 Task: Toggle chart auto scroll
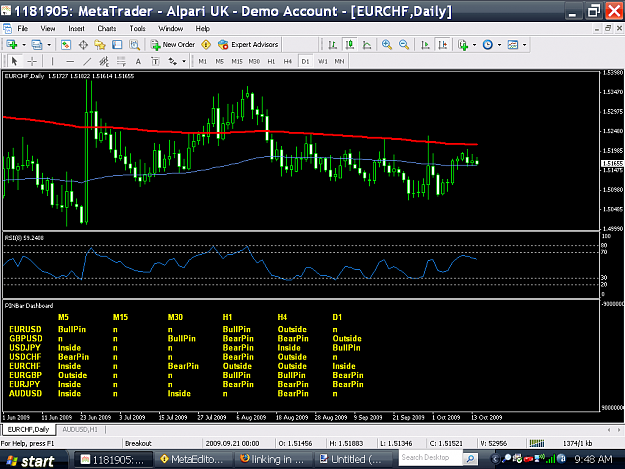click(x=425, y=45)
